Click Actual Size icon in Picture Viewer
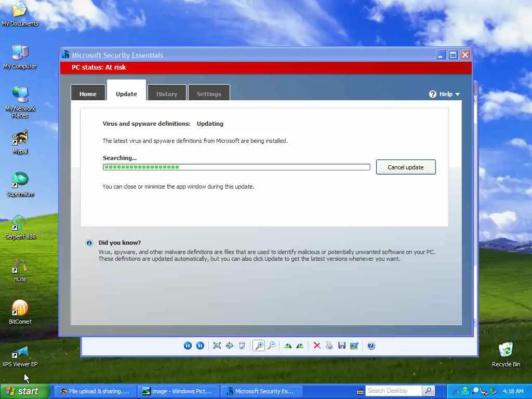 point(230,345)
